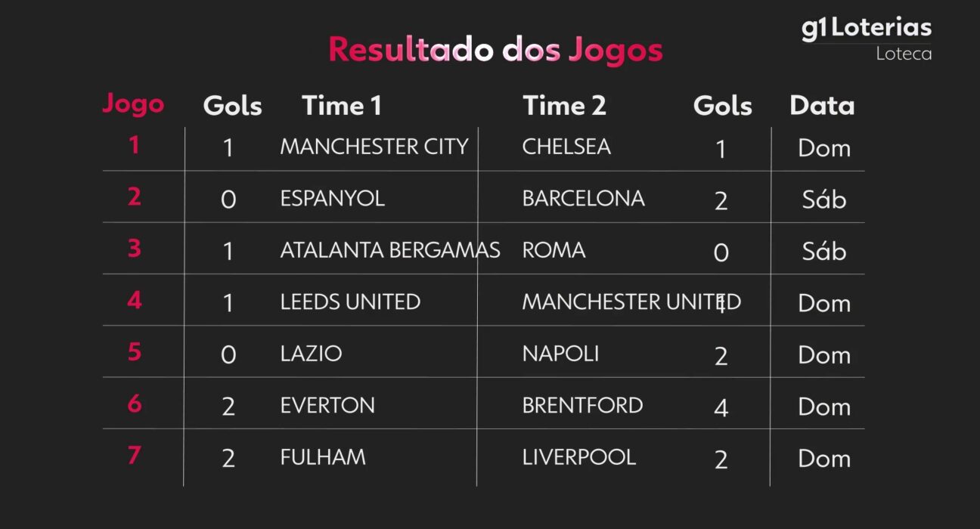Select the Everton team entry

tap(327, 405)
